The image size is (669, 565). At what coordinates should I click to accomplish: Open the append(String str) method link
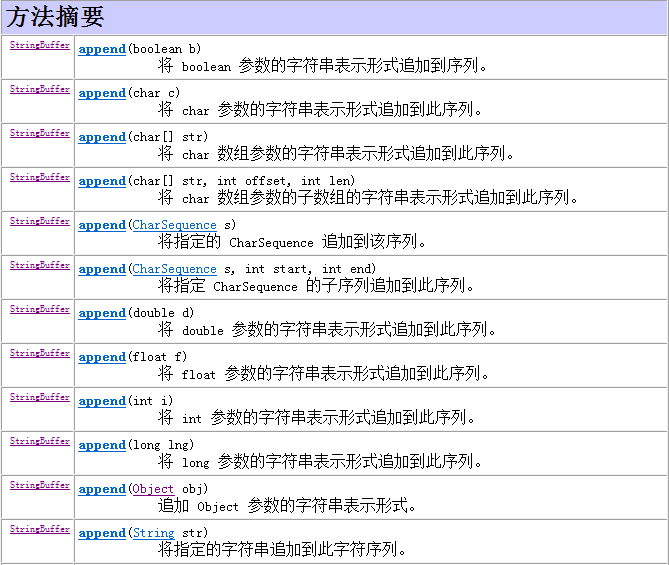click(102, 533)
